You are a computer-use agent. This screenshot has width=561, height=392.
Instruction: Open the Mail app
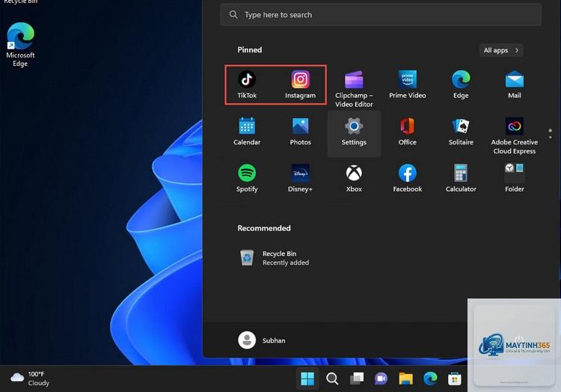[x=514, y=85]
